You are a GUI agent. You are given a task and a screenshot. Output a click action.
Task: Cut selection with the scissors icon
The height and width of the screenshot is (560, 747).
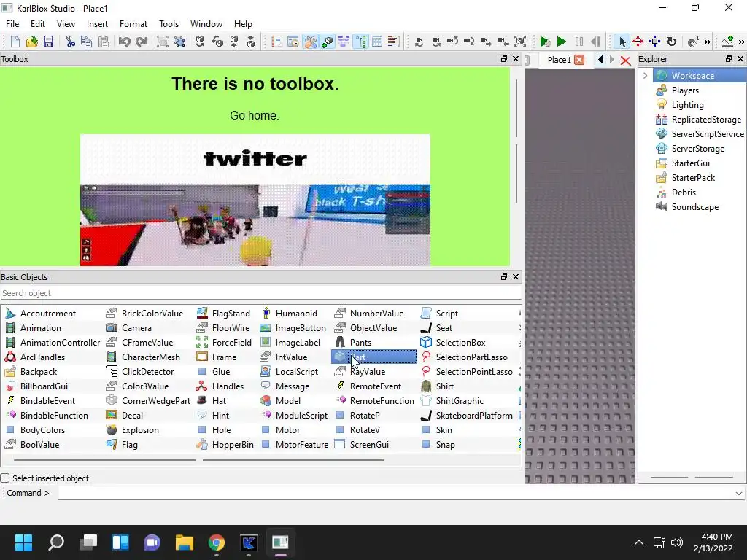tap(71, 42)
